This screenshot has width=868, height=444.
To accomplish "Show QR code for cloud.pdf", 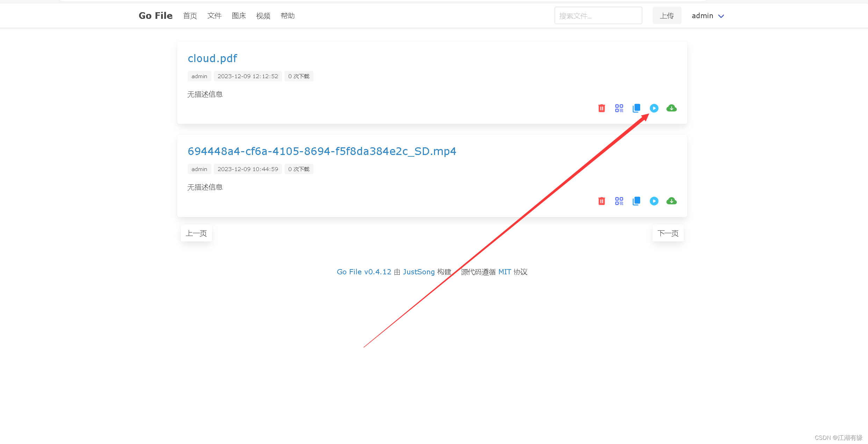I will coord(619,108).
